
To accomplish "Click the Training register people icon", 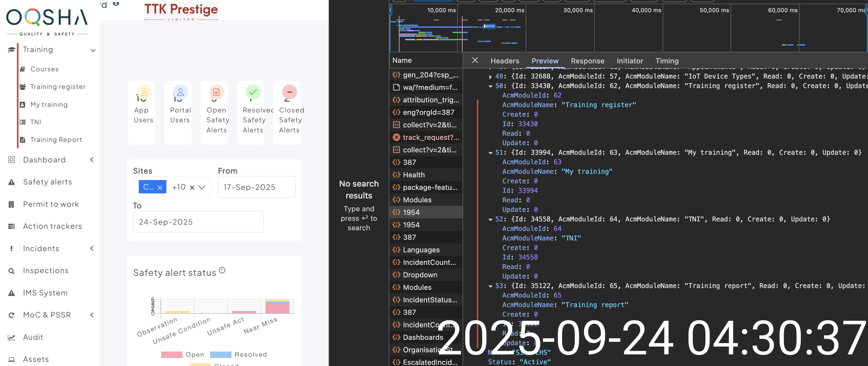I will pyautogui.click(x=23, y=87).
